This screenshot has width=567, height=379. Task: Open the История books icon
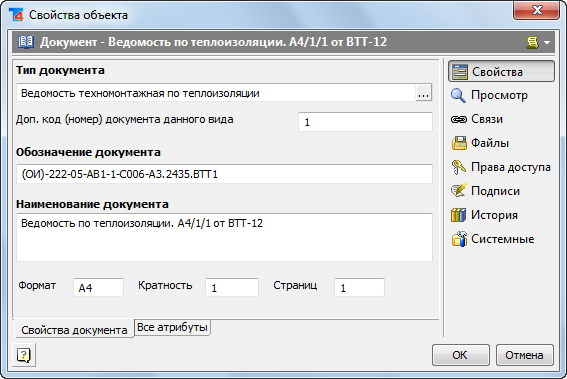459,215
